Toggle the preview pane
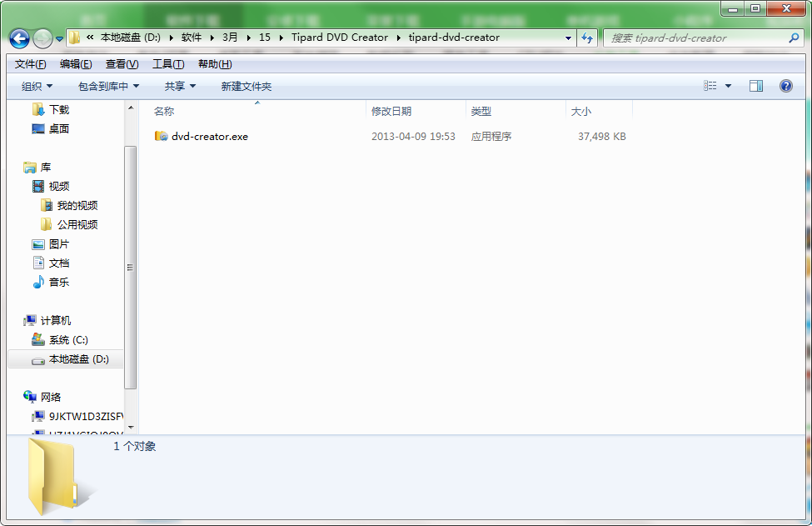812x526 pixels. [x=756, y=86]
